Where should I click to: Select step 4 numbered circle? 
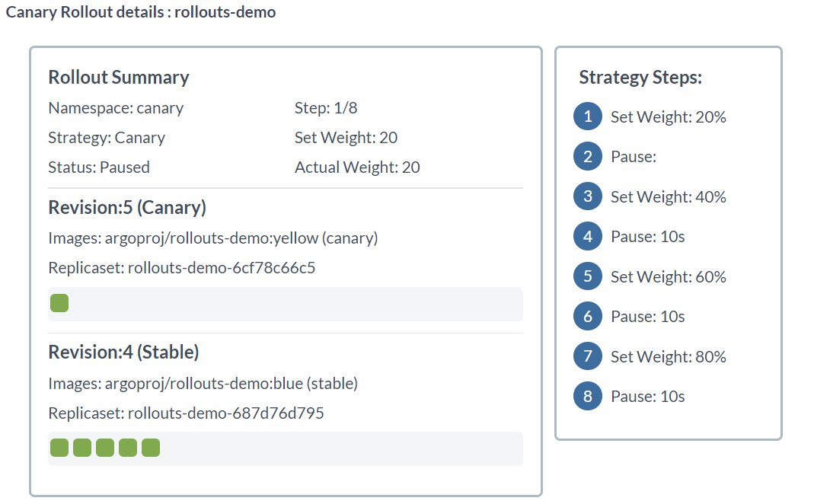(587, 237)
